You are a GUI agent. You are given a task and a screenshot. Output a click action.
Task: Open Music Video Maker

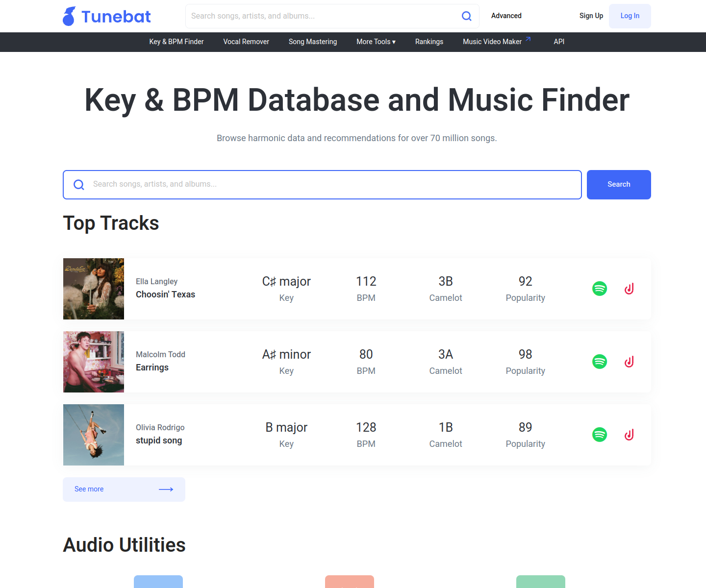pos(492,42)
